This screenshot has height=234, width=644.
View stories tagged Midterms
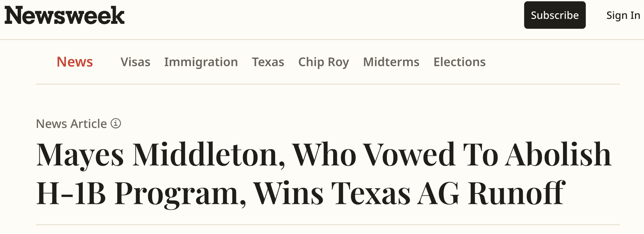click(x=391, y=62)
